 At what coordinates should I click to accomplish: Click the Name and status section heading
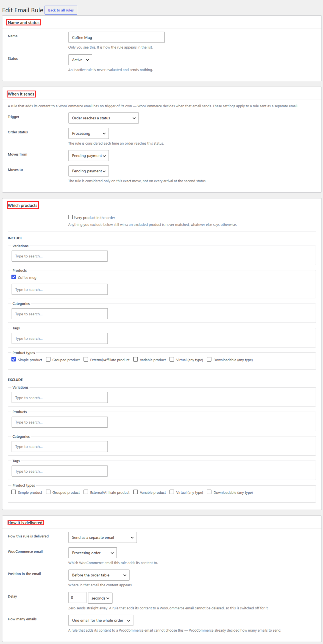(x=24, y=23)
